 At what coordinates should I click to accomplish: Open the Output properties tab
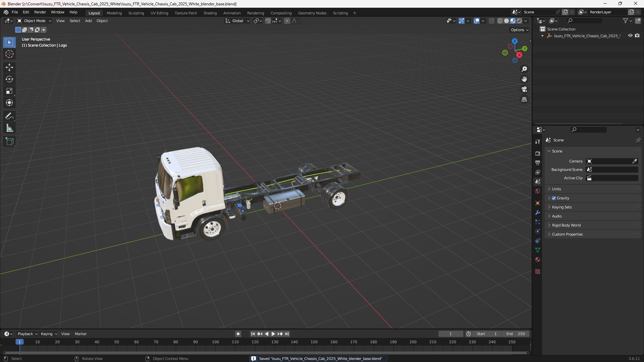(538, 163)
